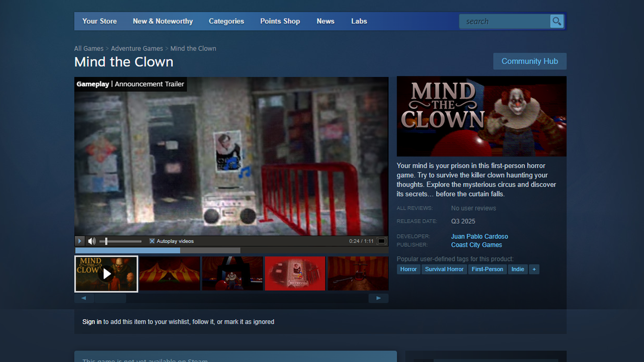
Task: Open the Community Hub
Action: click(x=530, y=61)
